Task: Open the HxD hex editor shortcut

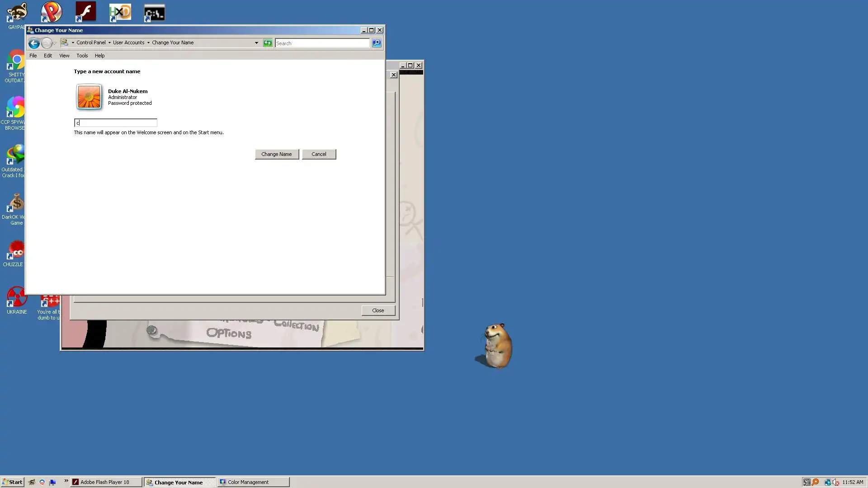Action: 120,12
